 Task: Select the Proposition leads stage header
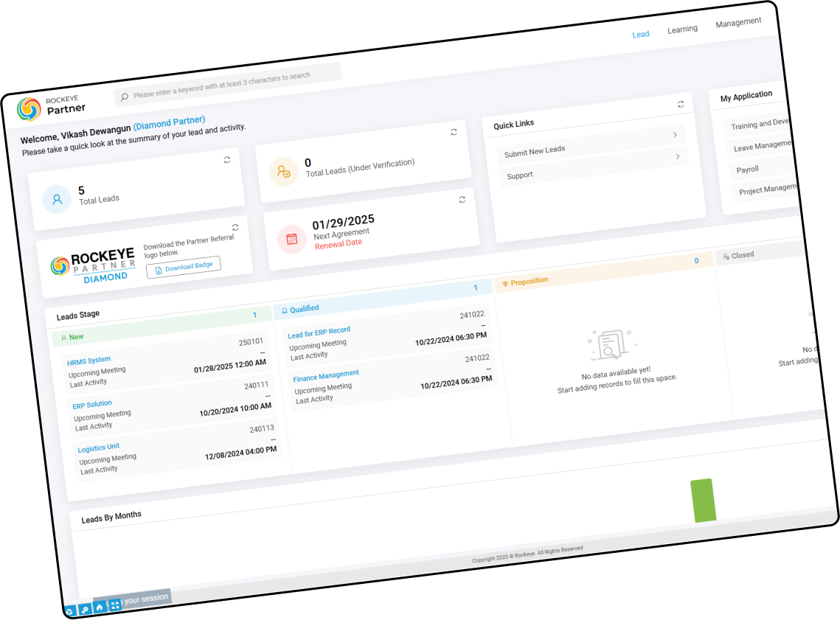coord(604,272)
